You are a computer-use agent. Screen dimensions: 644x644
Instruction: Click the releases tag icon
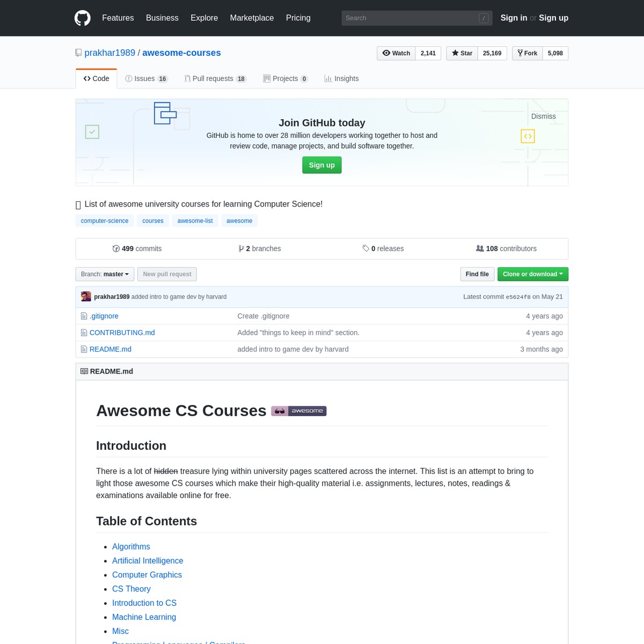(366, 248)
